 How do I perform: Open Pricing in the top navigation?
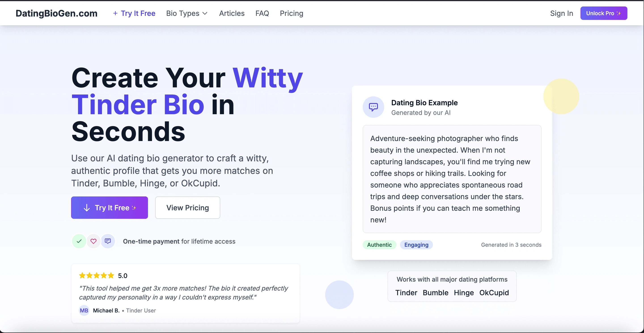point(292,13)
